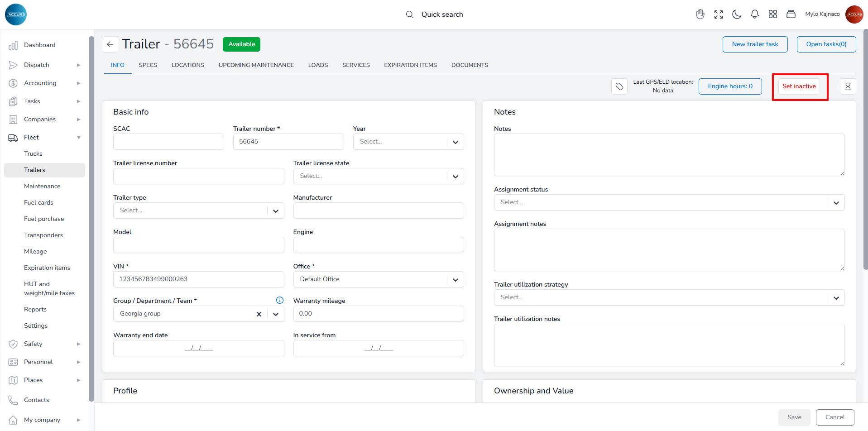868x431 pixels.
Task: Open the notifications bell
Action: point(755,14)
